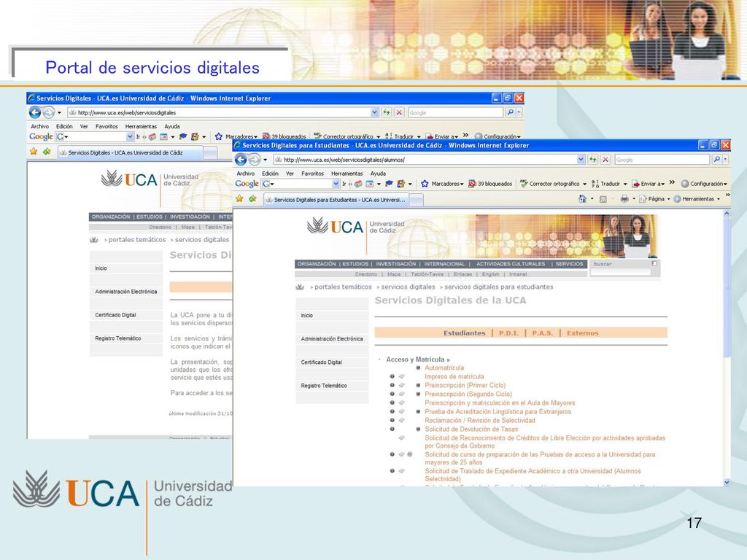
Task: Refresh the page in the front Estudiantes window
Action: coord(592,160)
